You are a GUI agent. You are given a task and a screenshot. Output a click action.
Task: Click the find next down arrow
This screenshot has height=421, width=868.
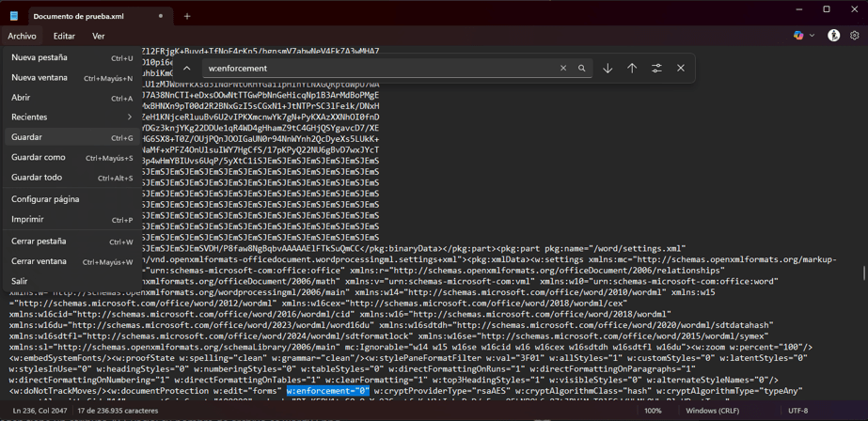click(608, 69)
